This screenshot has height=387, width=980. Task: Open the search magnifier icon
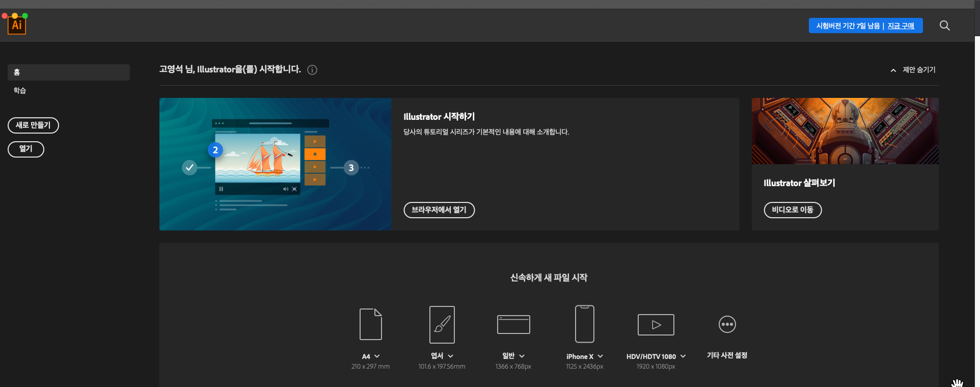pos(944,25)
